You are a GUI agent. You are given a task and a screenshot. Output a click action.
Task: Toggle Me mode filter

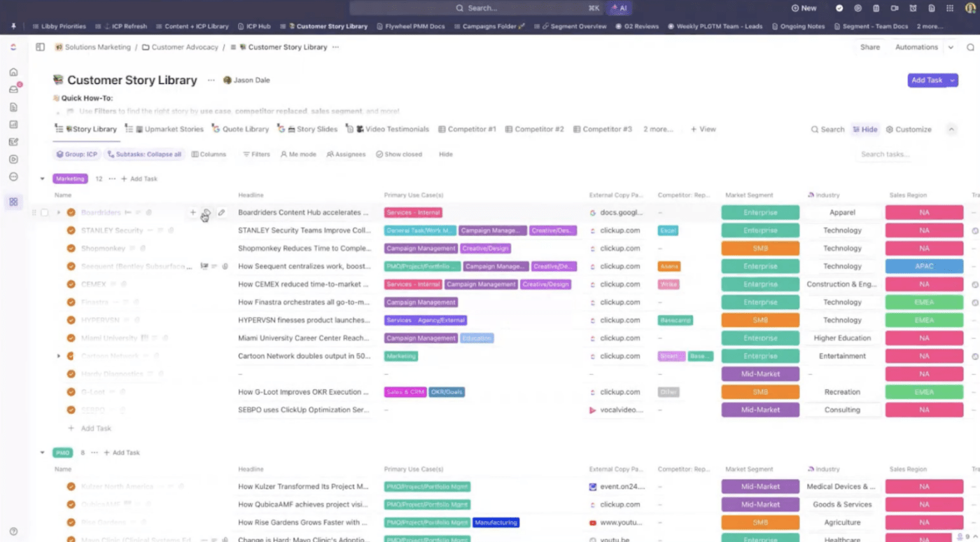click(298, 154)
